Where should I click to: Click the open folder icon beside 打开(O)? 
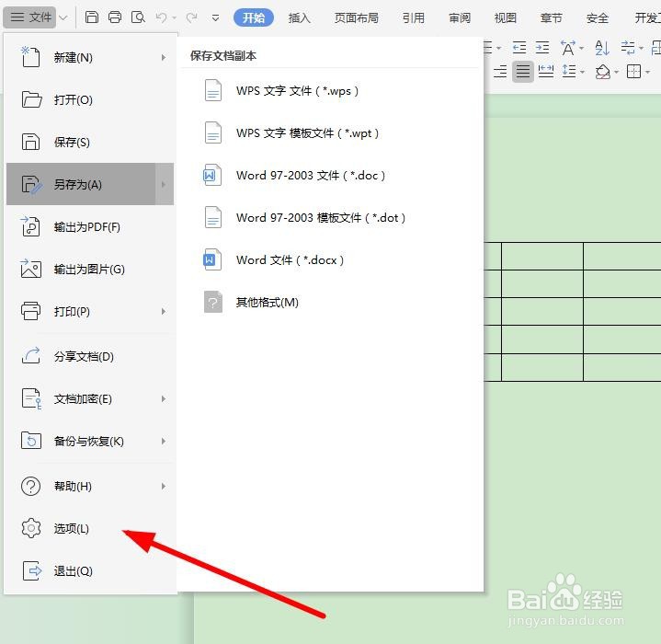pyautogui.click(x=31, y=99)
